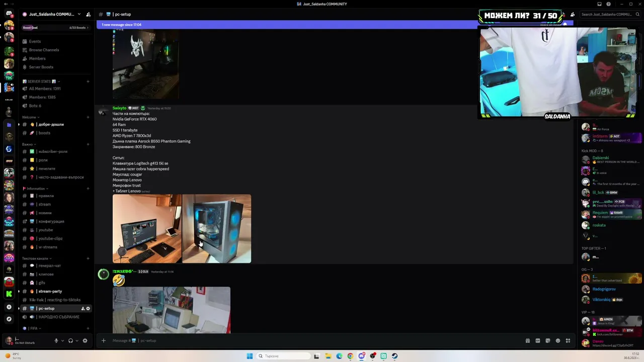Open blue RGB PC case photo
The image size is (644, 362).
point(216,229)
